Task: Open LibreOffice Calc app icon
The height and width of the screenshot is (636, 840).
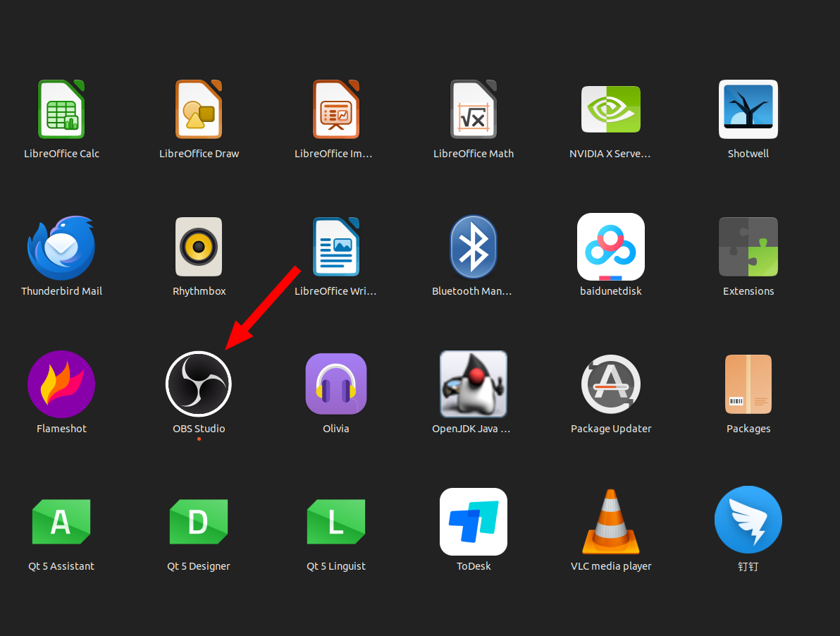Action: point(61,109)
